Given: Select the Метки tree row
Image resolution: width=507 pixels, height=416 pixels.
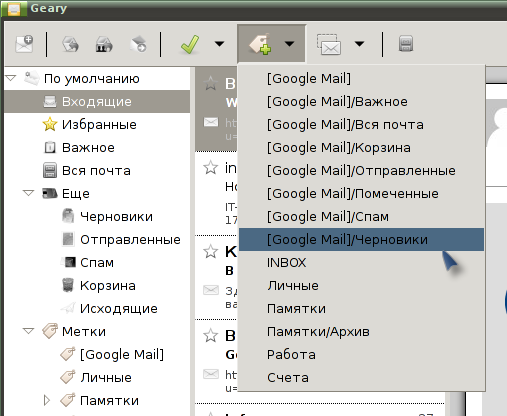Looking at the screenshot, I should click(x=97, y=331).
